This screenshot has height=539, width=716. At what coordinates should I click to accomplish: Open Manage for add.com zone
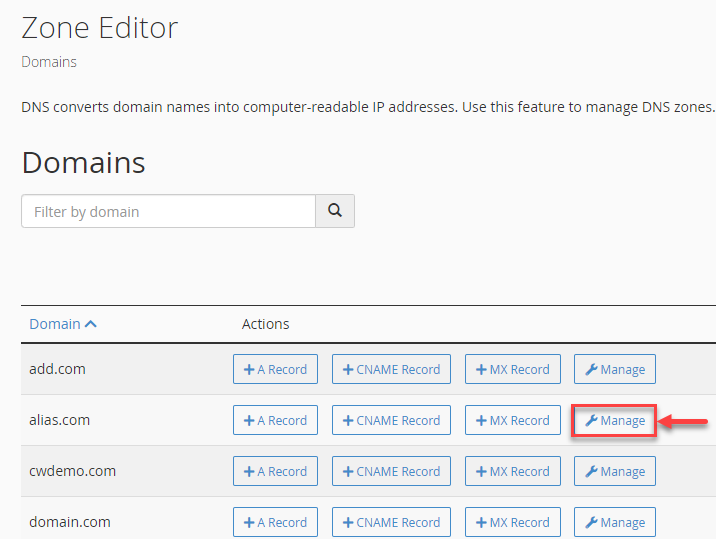tap(615, 369)
